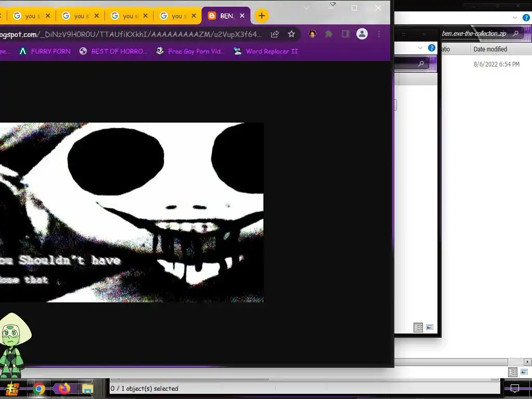Open the Extensions puzzle-piece menu

click(x=328, y=34)
